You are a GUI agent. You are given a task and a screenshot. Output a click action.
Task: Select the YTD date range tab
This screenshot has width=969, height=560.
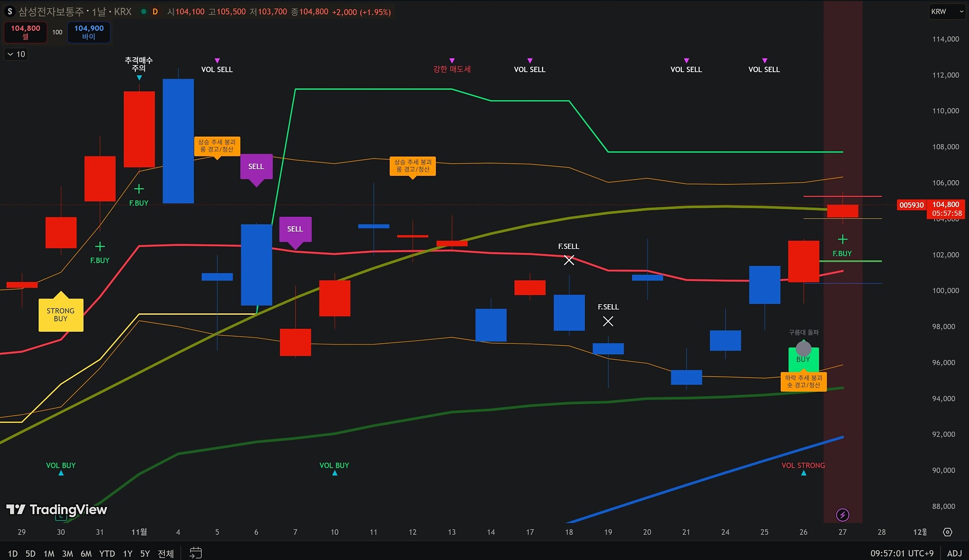coord(106,553)
